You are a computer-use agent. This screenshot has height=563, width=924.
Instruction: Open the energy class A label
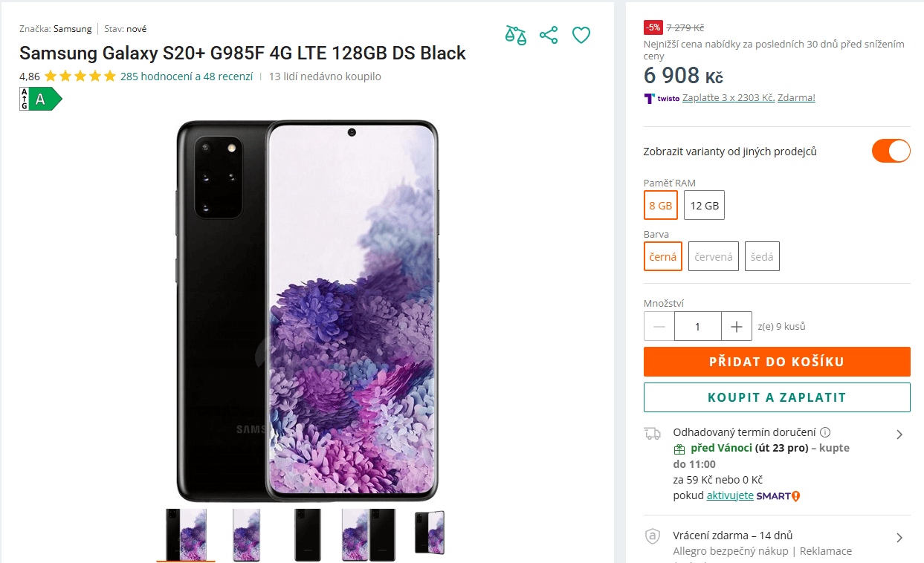41,99
